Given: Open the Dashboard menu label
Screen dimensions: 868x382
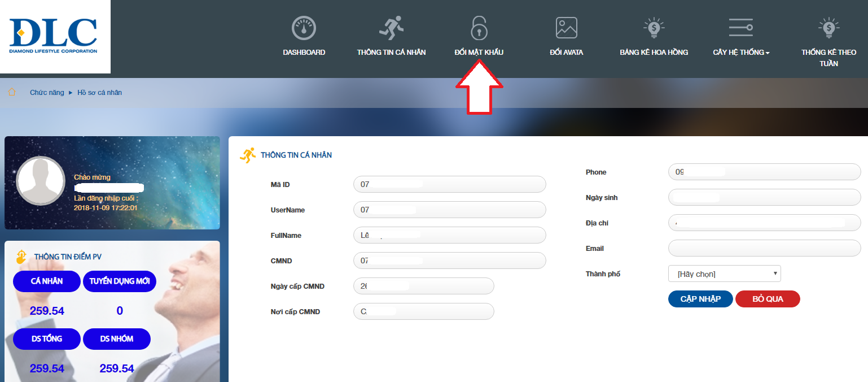Looking at the screenshot, I should [304, 53].
